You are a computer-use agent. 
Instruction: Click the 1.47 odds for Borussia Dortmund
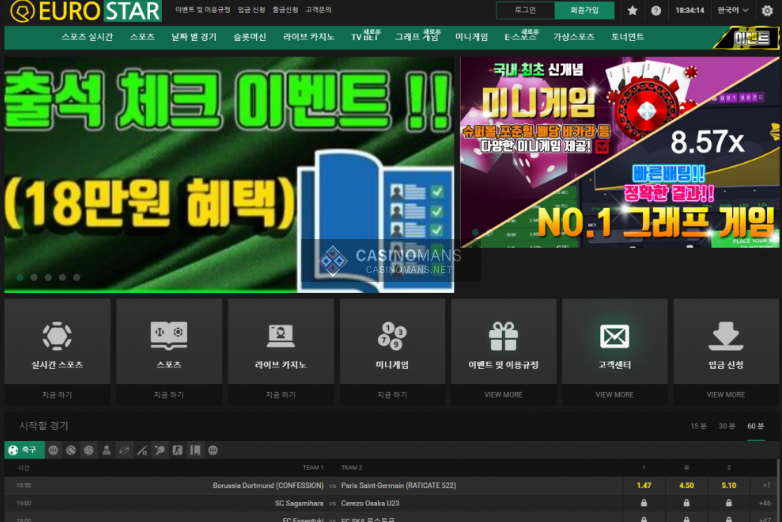pos(643,486)
